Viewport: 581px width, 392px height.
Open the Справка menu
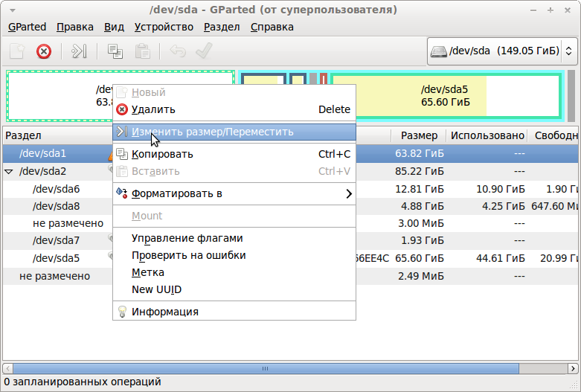click(272, 27)
